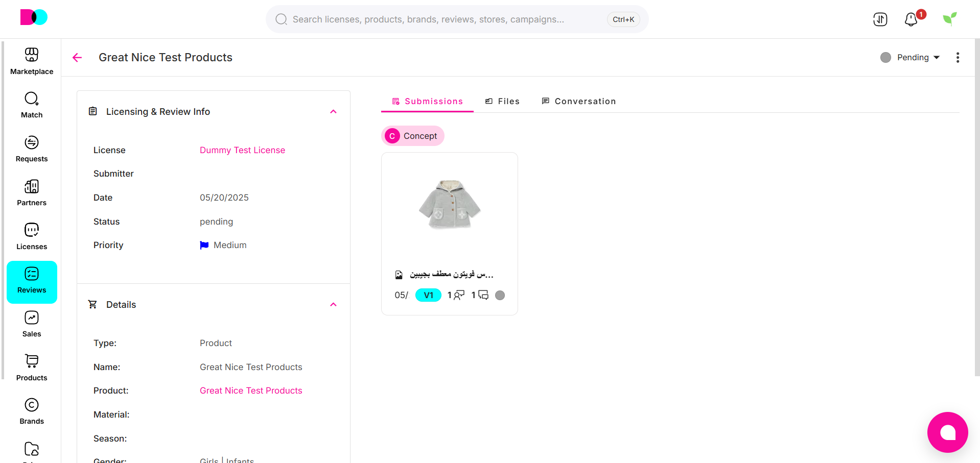This screenshot has height=463, width=980.
Task: Click the V1 version badge
Action: (x=428, y=295)
